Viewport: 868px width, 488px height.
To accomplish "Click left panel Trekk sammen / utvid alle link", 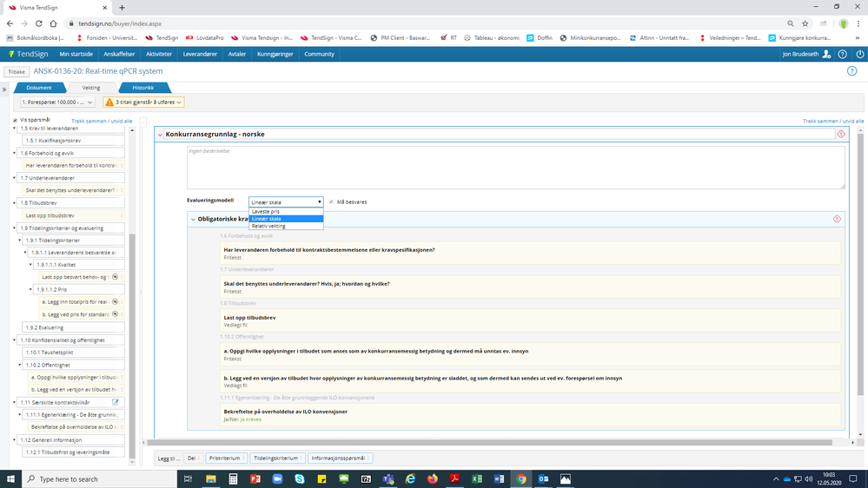I will (x=102, y=122).
